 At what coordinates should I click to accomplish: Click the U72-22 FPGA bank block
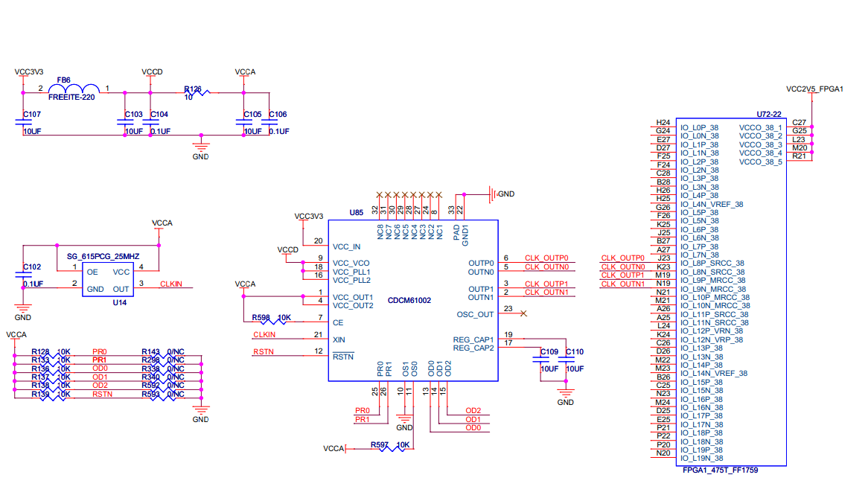coord(731,292)
